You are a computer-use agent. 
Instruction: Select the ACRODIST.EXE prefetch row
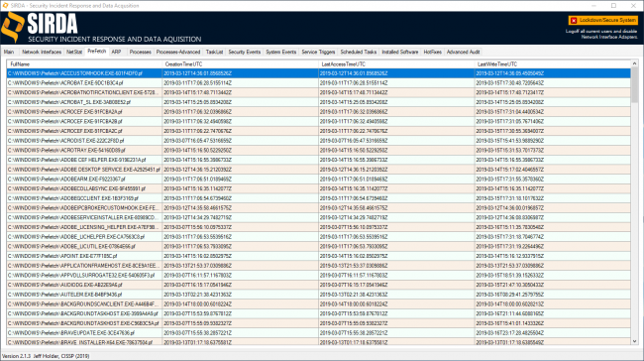[319, 141]
